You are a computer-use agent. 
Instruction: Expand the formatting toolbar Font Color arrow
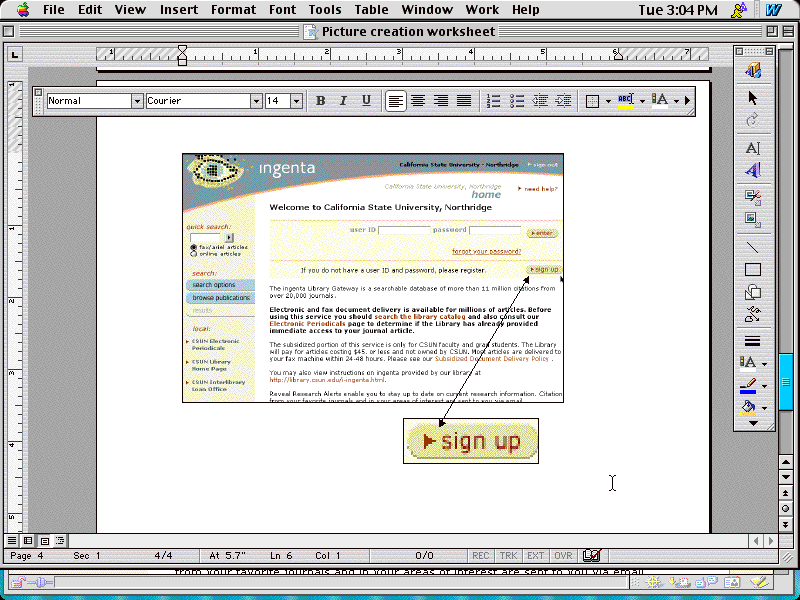click(677, 101)
